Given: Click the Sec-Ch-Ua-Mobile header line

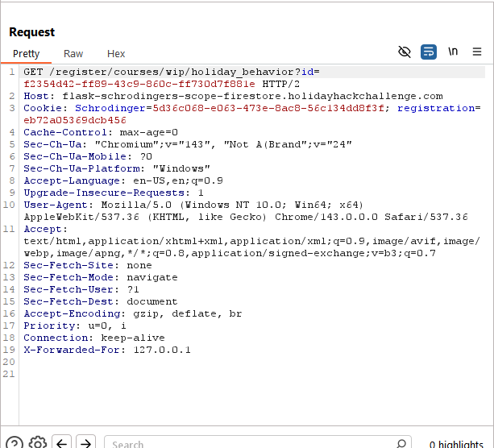Looking at the screenshot, I should (88, 156).
